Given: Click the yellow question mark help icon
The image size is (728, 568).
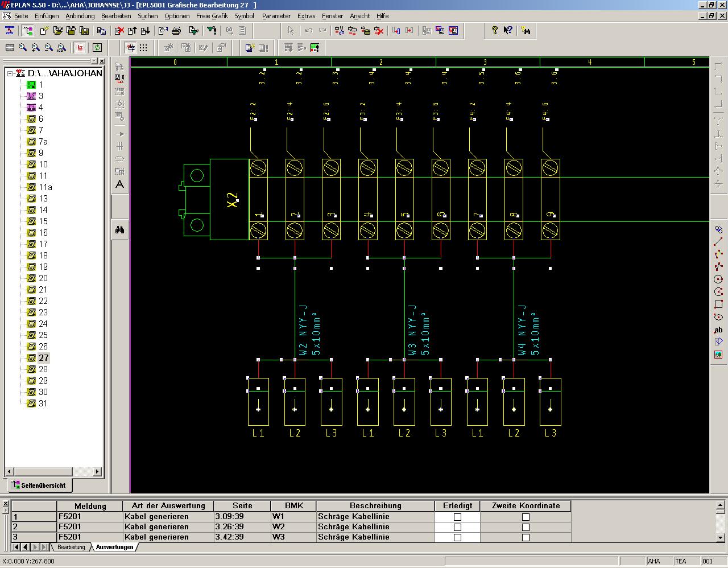Looking at the screenshot, I should 494,31.
